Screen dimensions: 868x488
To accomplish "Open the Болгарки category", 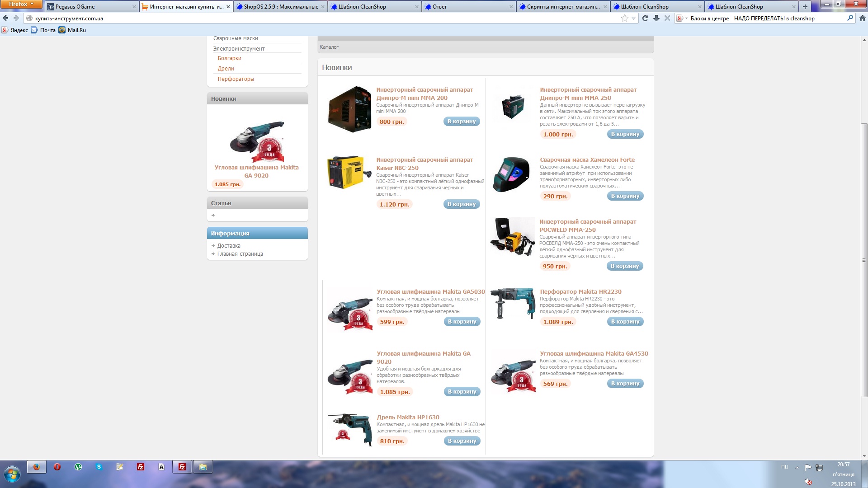I will pos(229,58).
